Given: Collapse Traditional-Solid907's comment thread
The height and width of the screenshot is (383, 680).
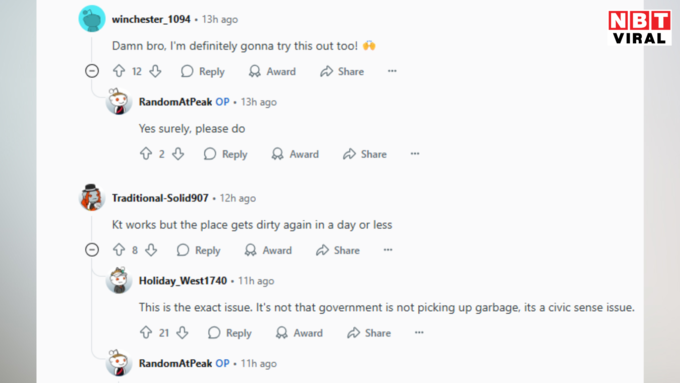Looking at the screenshot, I should (x=92, y=249).
